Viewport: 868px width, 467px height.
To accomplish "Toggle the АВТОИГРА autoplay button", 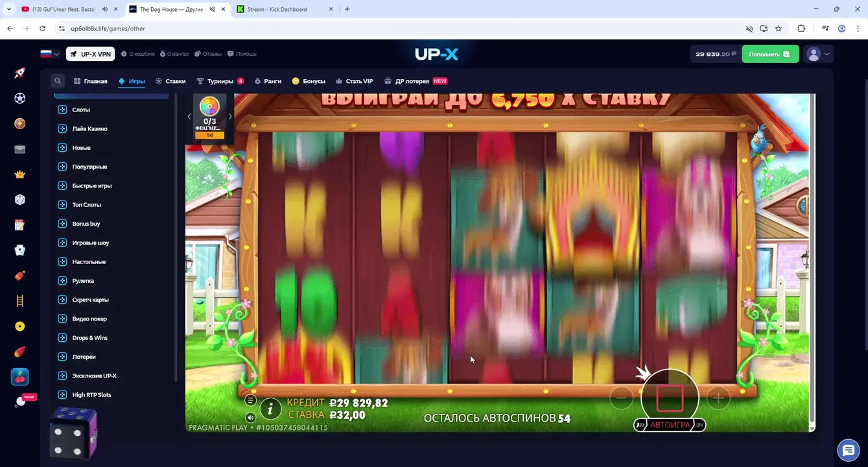I will (x=670, y=425).
